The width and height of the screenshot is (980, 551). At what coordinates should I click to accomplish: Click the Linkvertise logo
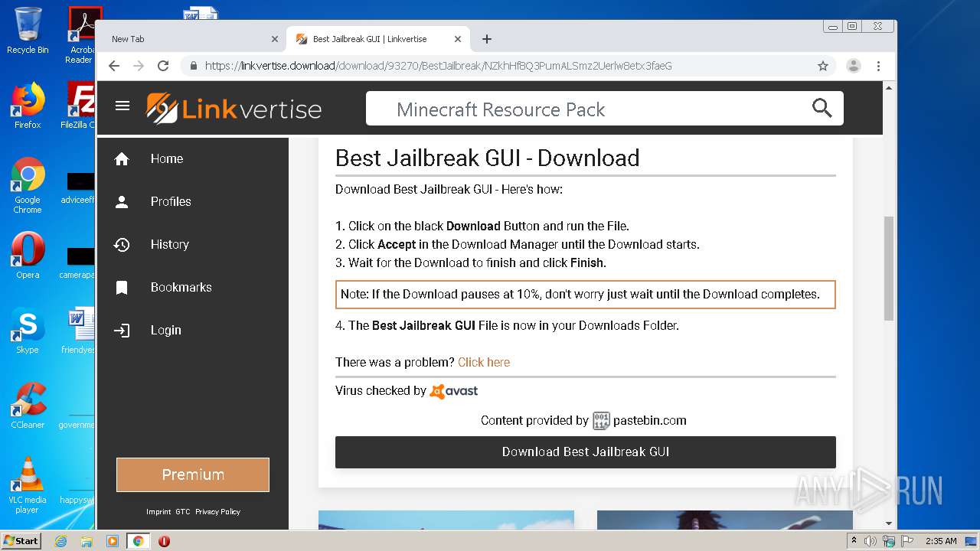[234, 109]
